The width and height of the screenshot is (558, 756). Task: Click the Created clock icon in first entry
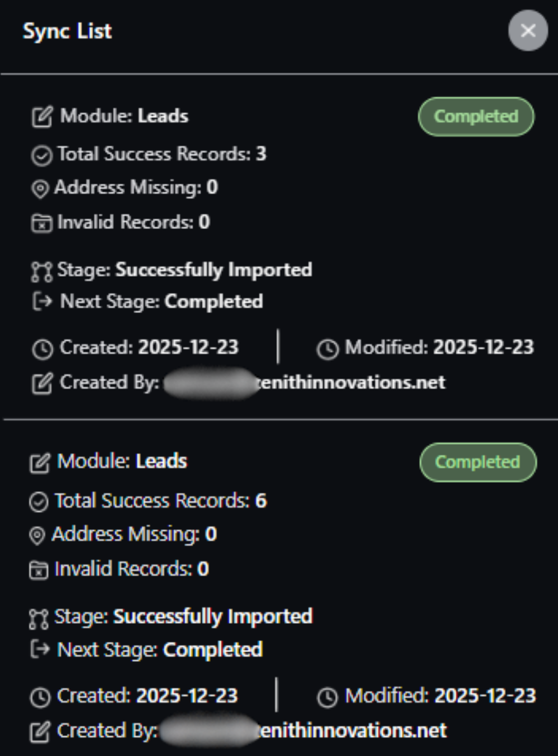click(43, 349)
